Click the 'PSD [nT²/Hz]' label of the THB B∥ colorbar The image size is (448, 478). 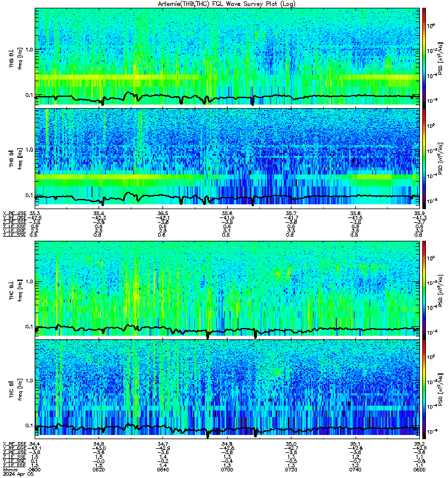(440, 158)
